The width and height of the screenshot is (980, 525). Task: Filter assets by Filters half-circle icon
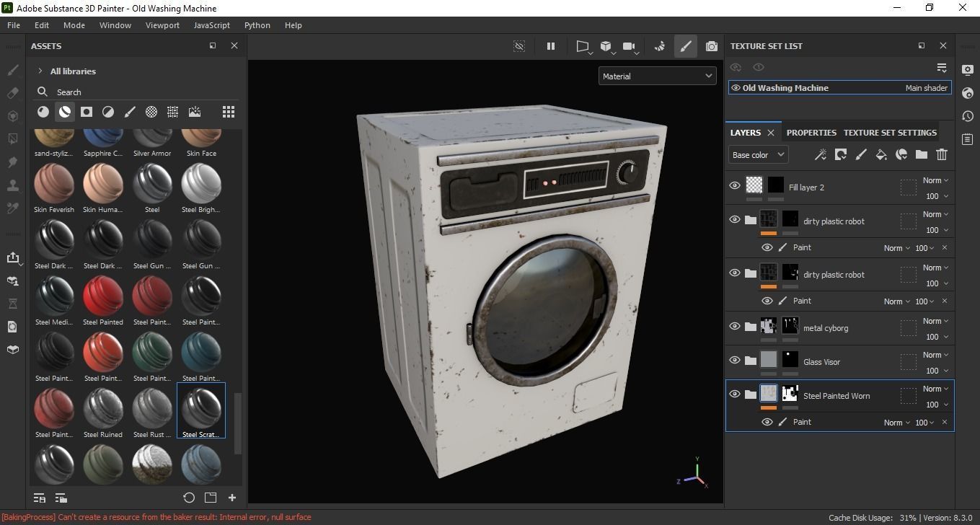108,112
